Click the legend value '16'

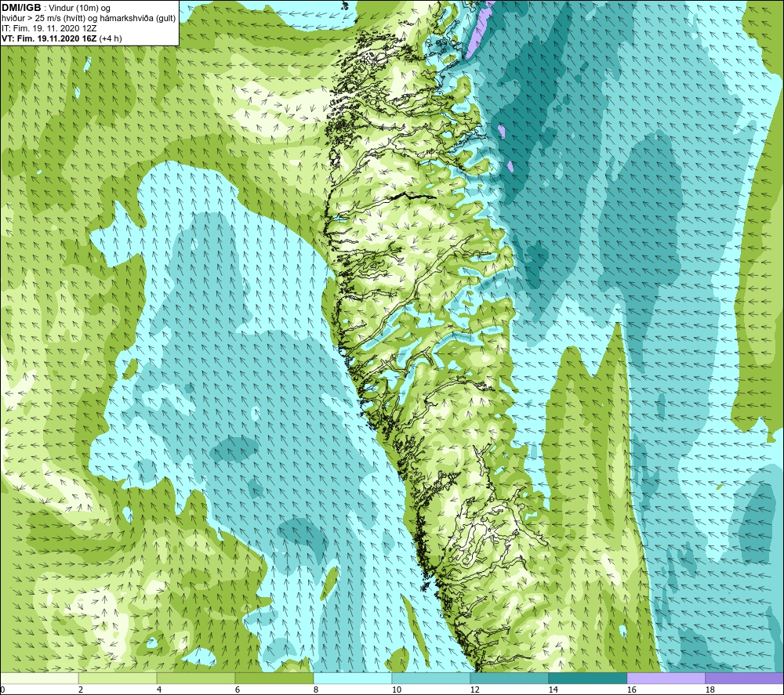(631, 690)
